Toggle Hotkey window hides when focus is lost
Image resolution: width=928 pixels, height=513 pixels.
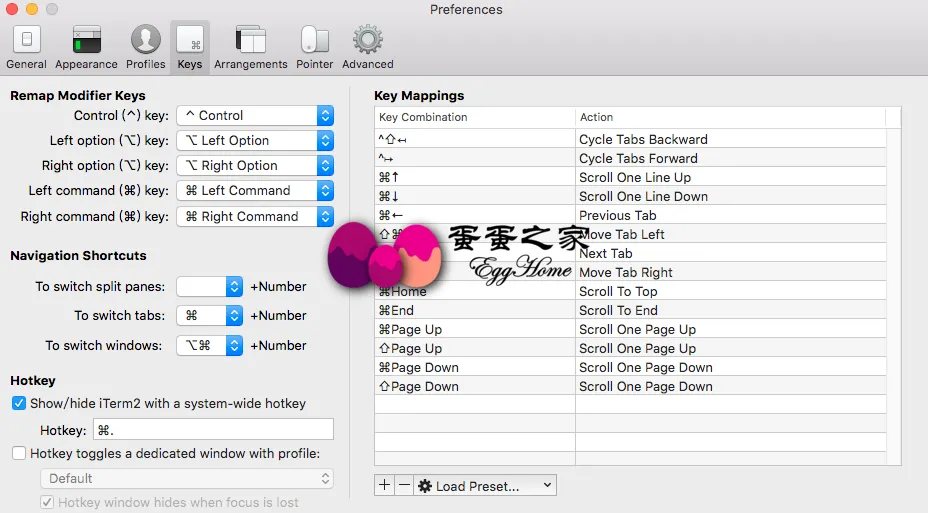click(47, 502)
